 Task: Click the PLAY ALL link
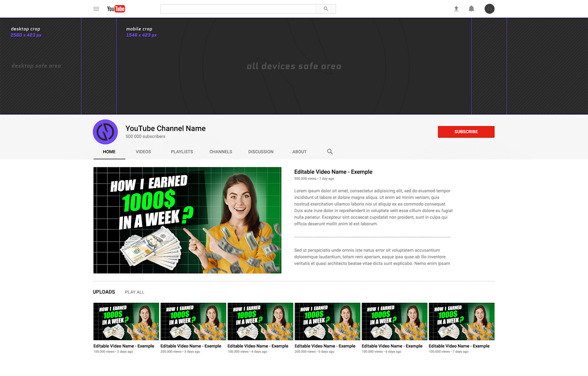tap(134, 292)
